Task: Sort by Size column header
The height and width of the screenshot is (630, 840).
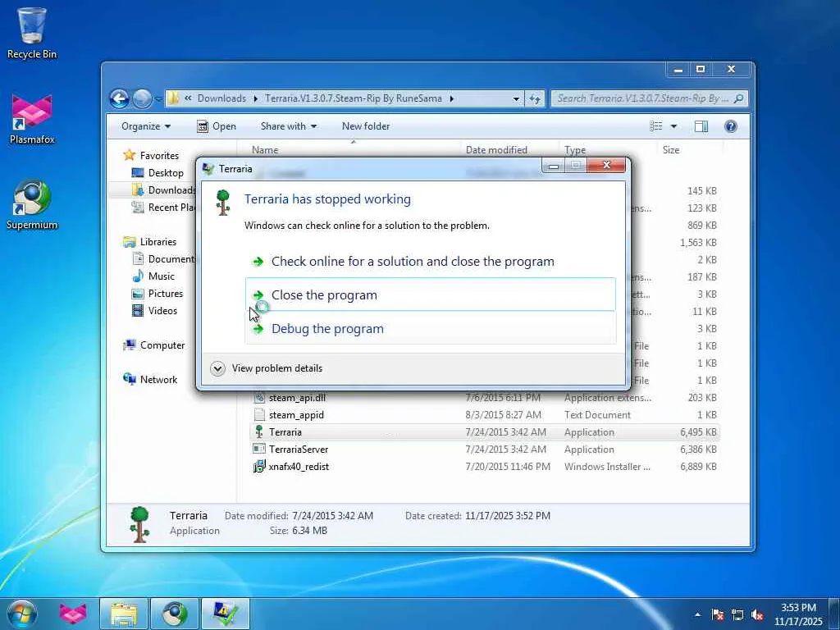Action: [688, 150]
